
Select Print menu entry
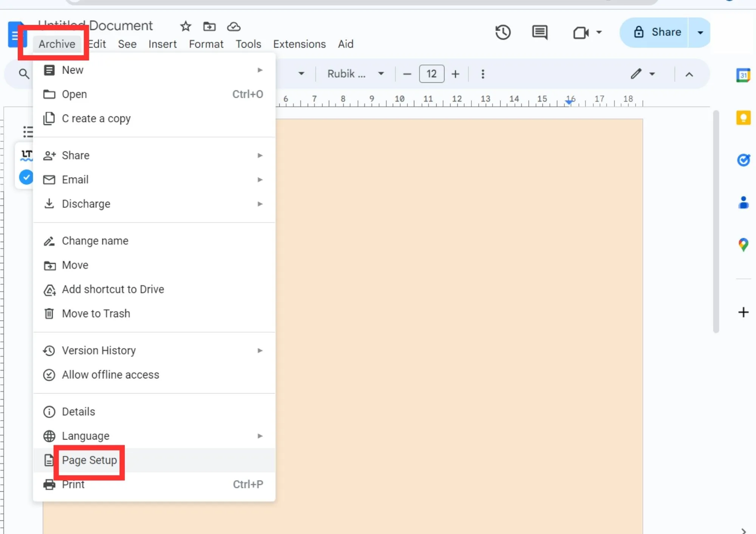click(154, 484)
